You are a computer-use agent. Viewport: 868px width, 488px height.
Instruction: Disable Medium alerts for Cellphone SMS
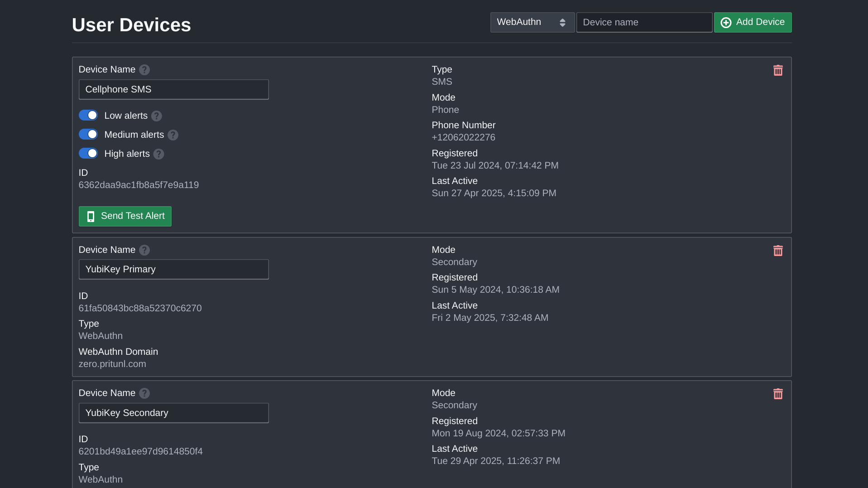coord(88,134)
